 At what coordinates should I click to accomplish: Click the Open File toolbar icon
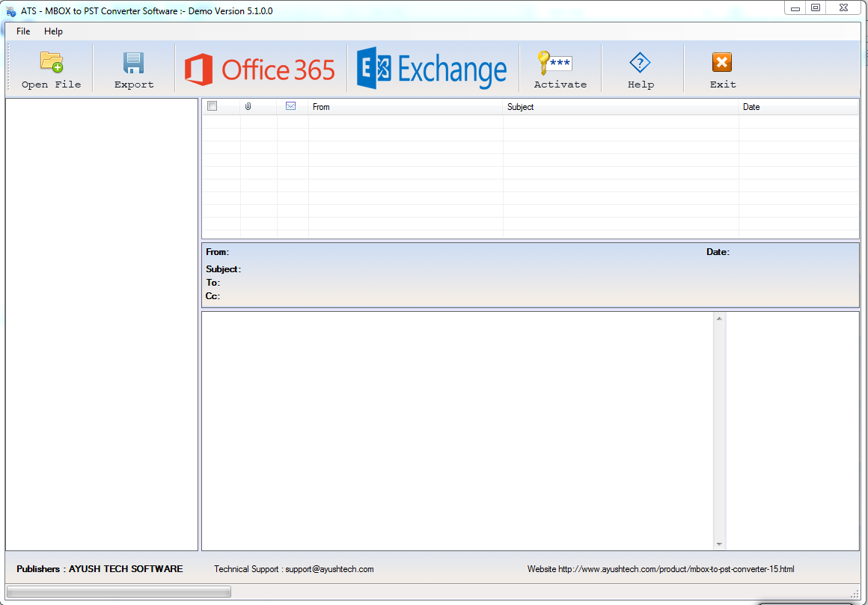pyautogui.click(x=52, y=62)
